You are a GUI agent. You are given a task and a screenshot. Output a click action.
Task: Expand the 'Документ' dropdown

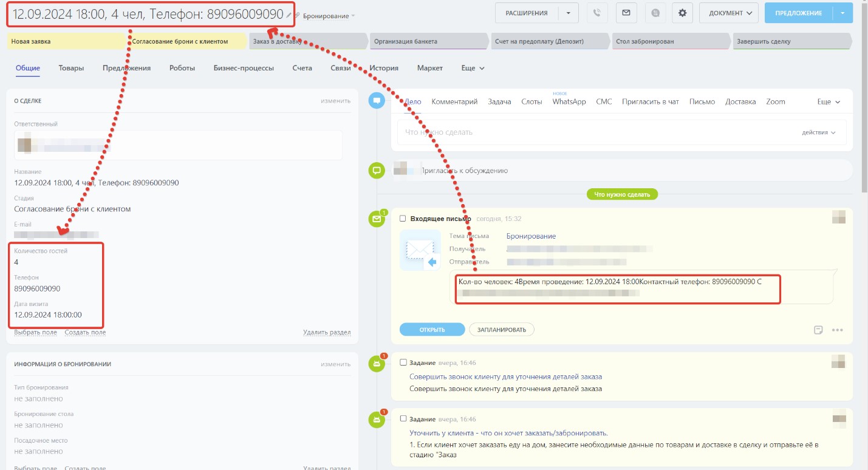728,13
